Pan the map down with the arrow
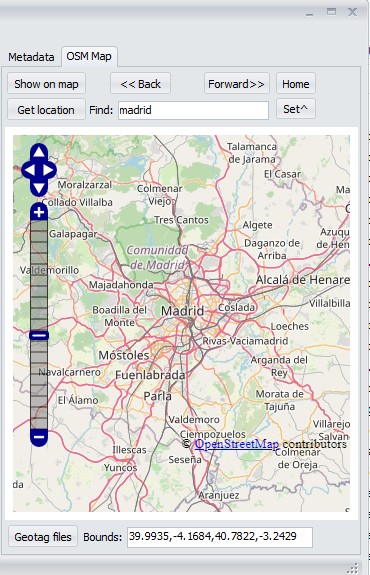 point(39,188)
